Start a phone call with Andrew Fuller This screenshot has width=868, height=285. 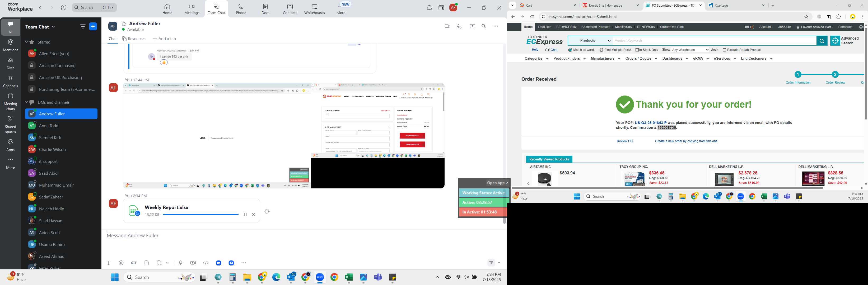point(459,26)
